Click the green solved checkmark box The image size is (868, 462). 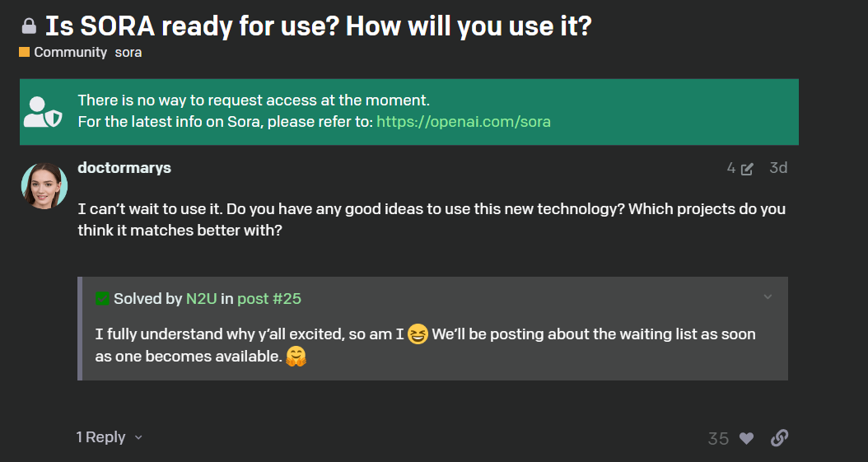coord(102,299)
